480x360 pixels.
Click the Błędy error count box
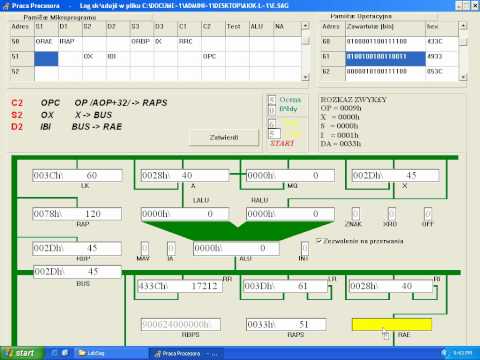272,110
